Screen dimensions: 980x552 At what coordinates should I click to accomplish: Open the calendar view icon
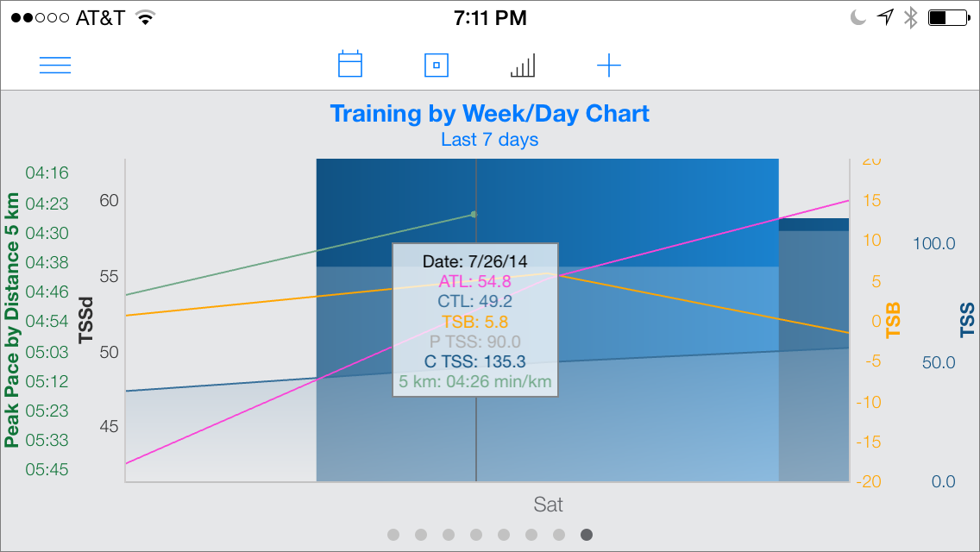[x=350, y=65]
